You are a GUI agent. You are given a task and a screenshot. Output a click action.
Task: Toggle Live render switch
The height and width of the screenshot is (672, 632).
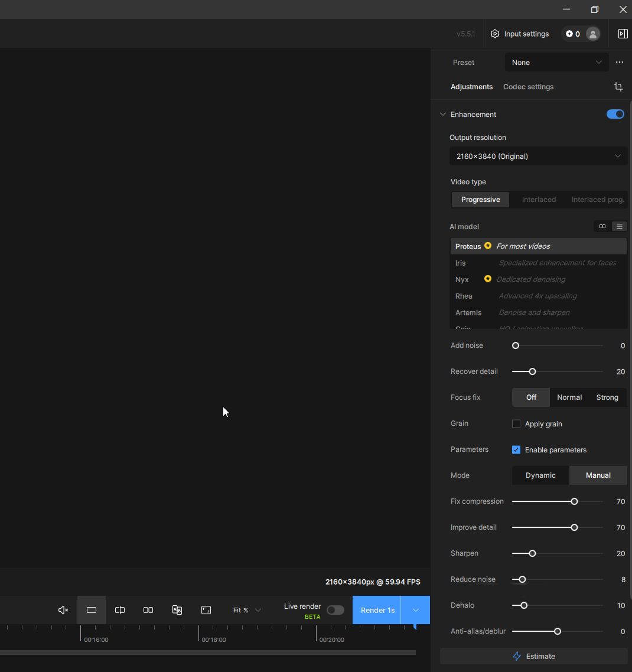[x=335, y=610]
